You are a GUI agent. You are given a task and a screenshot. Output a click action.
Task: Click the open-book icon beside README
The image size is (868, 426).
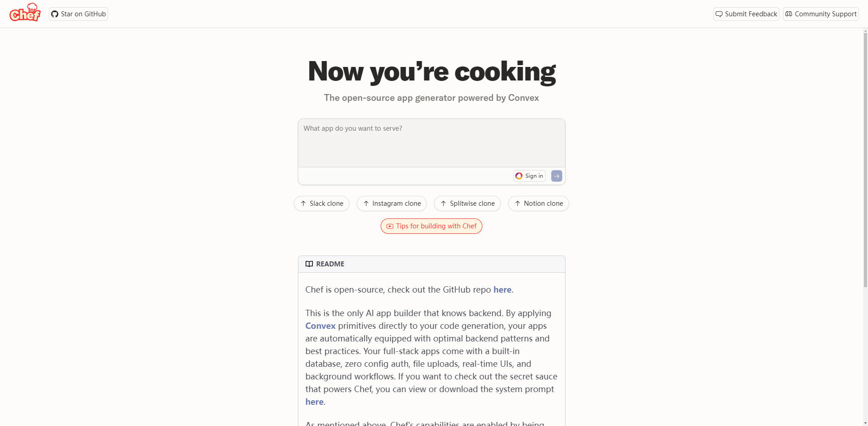pos(309,264)
